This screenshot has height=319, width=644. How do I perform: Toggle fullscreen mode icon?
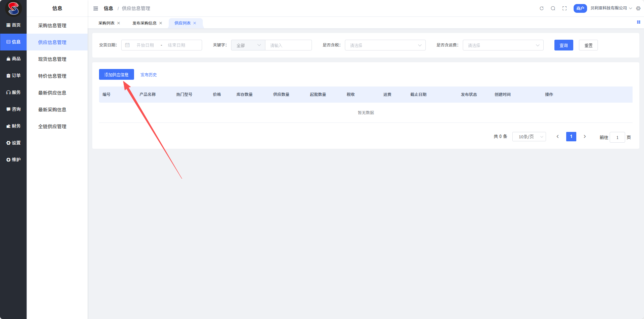coord(565,8)
